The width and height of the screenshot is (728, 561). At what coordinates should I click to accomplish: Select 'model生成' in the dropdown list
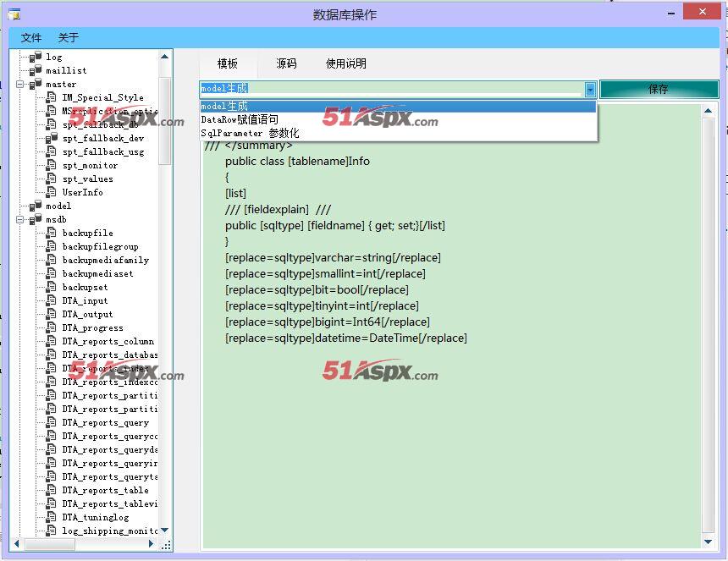point(398,106)
